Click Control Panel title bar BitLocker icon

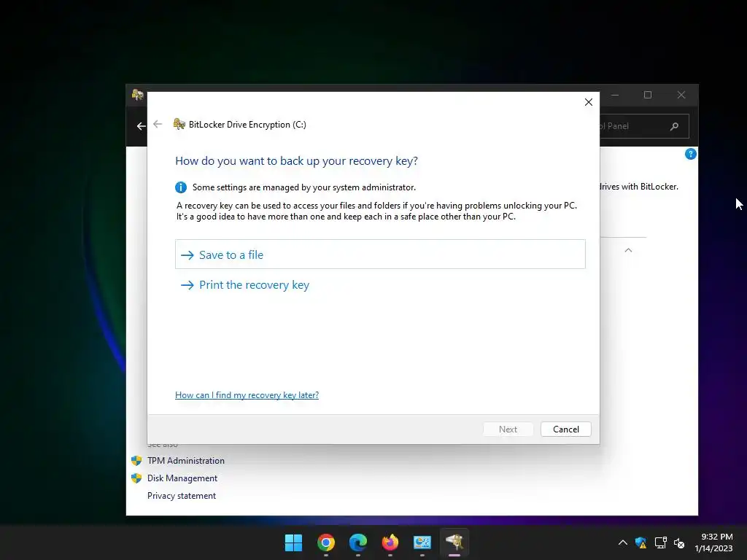click(138, 95)
